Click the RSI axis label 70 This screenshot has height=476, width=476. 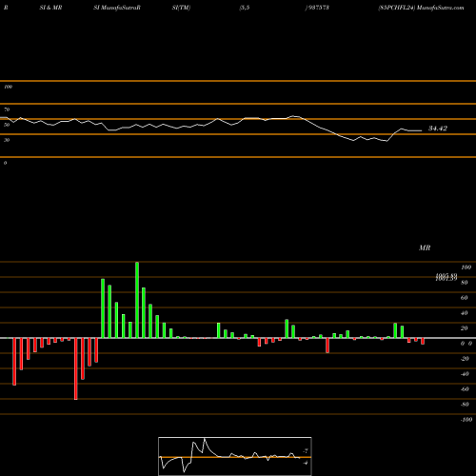(x=7, y=109)
